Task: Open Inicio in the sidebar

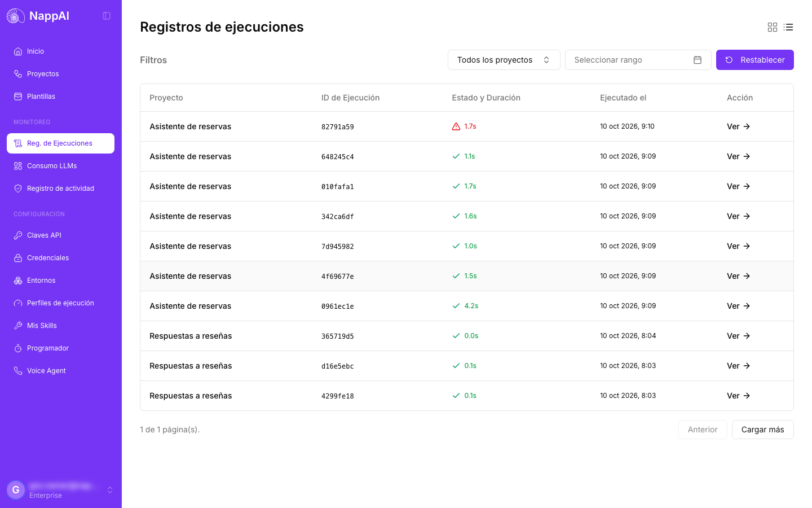Action: coord(60,51)
